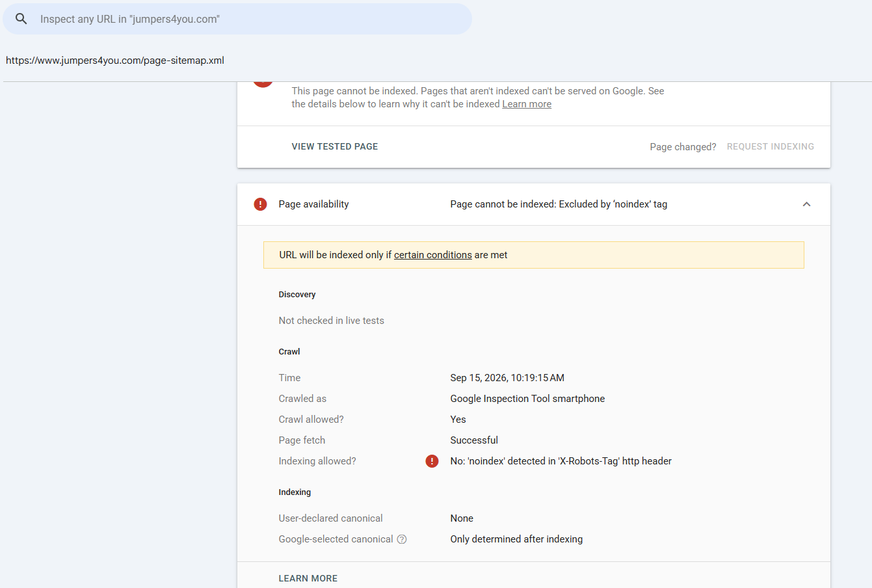Click 'Google Inspection Tool smartphone' value
The height and width of the screenshot is (588, 872).
527,399
